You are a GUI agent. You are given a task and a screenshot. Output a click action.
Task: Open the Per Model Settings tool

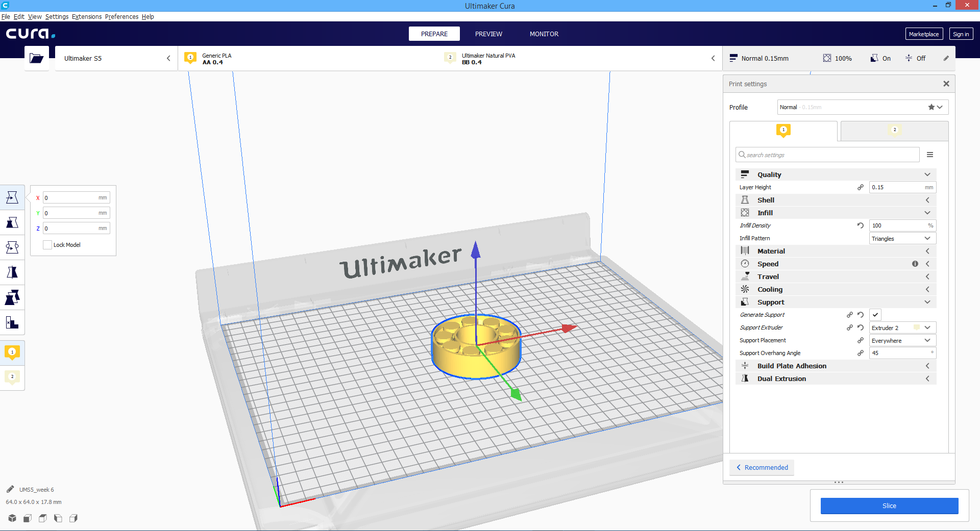coord(12,297)
